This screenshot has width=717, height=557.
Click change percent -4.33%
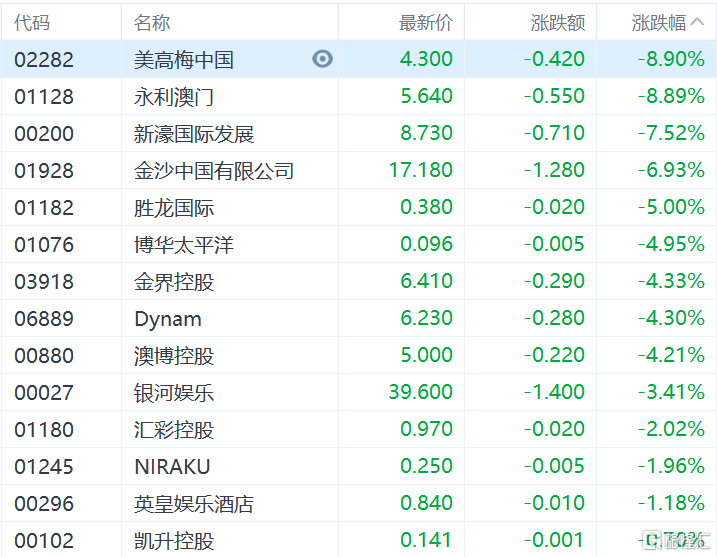(x=671, y=281)
